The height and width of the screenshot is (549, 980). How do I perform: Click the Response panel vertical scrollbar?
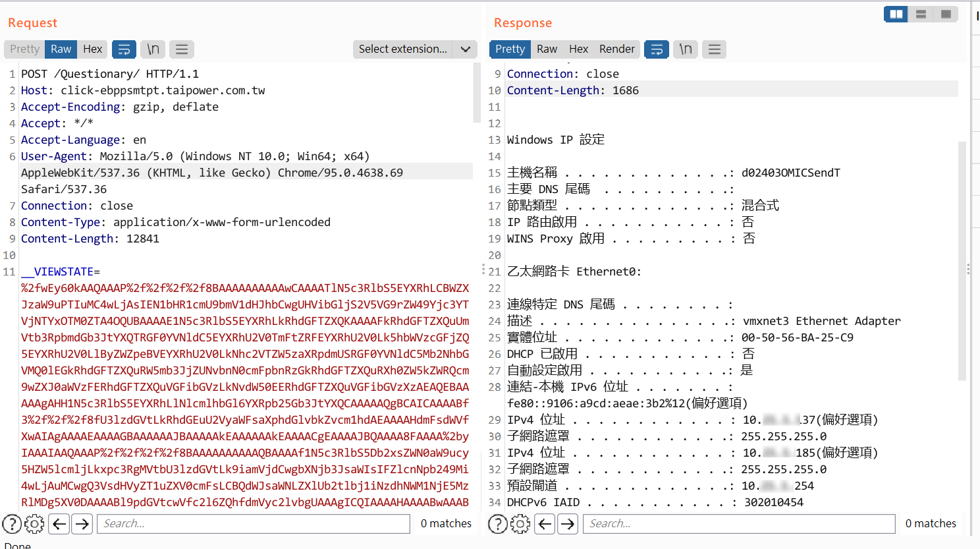coord(962,260)
